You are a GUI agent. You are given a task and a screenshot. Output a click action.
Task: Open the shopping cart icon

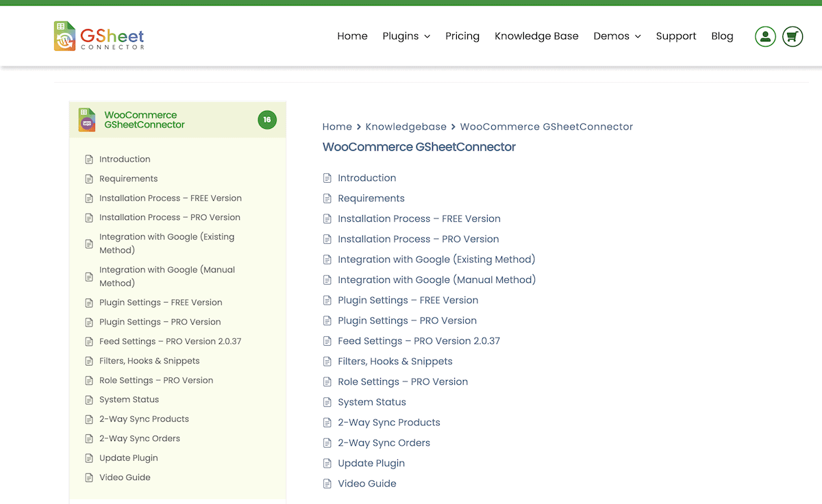[793, 36]
